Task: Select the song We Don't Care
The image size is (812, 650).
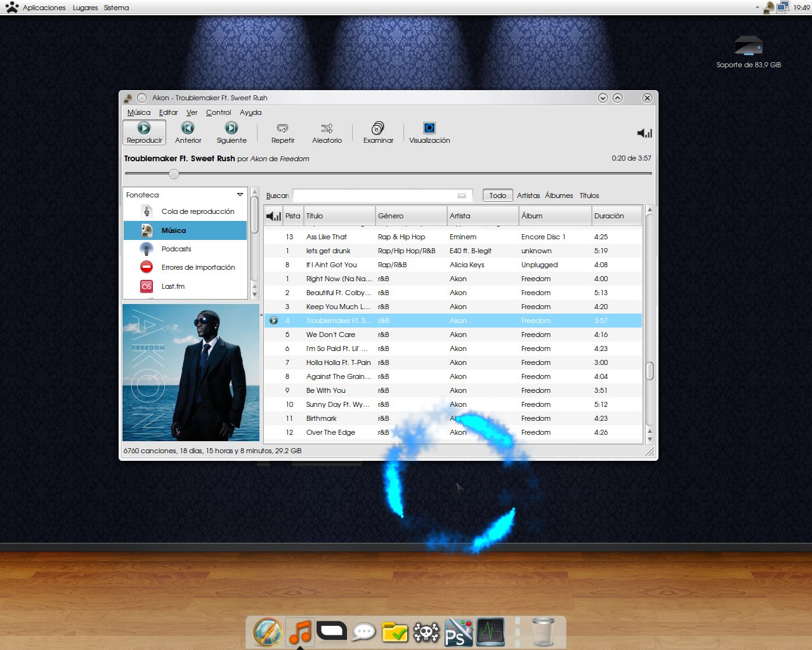Action: point(453,335)
